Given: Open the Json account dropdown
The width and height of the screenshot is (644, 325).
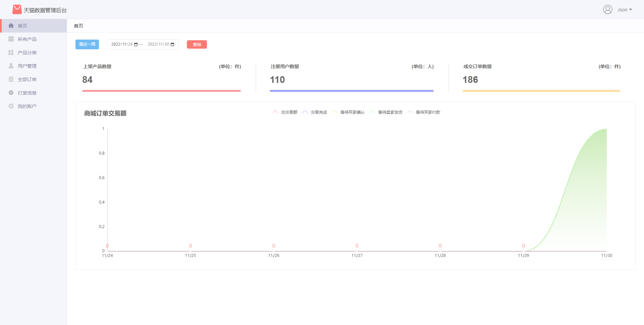Looking at the screenshot, I should tap(625, 10).
